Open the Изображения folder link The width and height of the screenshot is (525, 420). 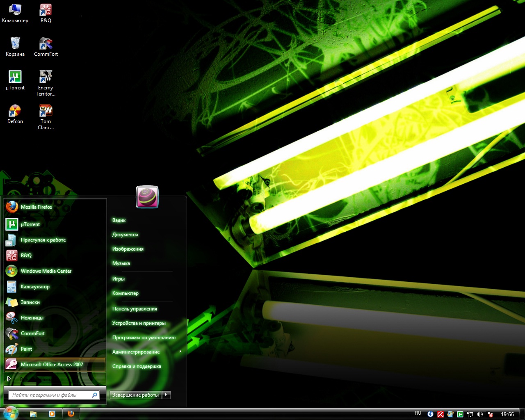[x=128, y=249]
